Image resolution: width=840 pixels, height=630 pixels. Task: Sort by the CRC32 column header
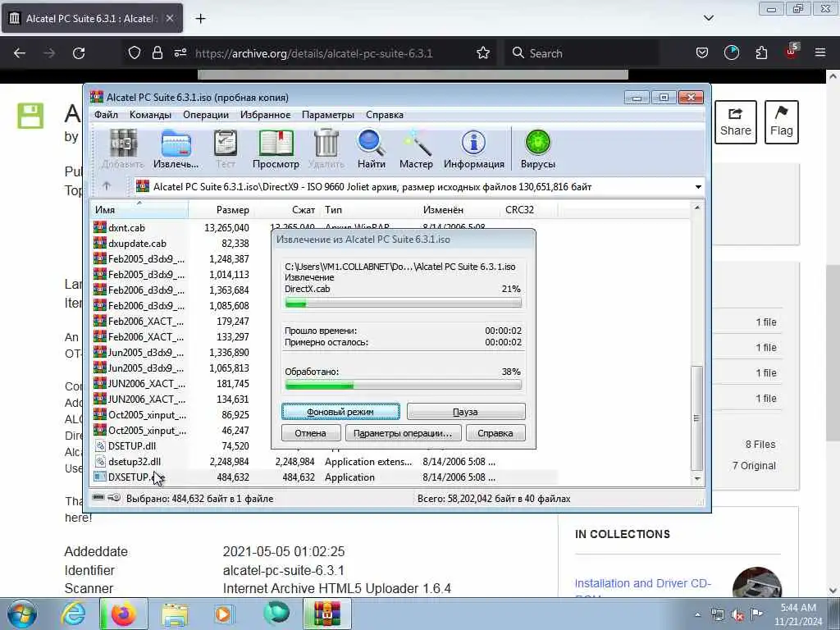(x=528, y=209)
